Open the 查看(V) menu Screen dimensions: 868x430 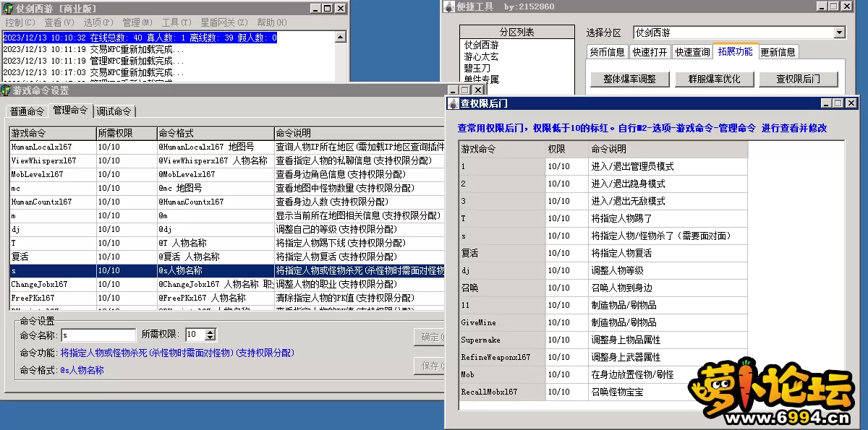[59, 22]
